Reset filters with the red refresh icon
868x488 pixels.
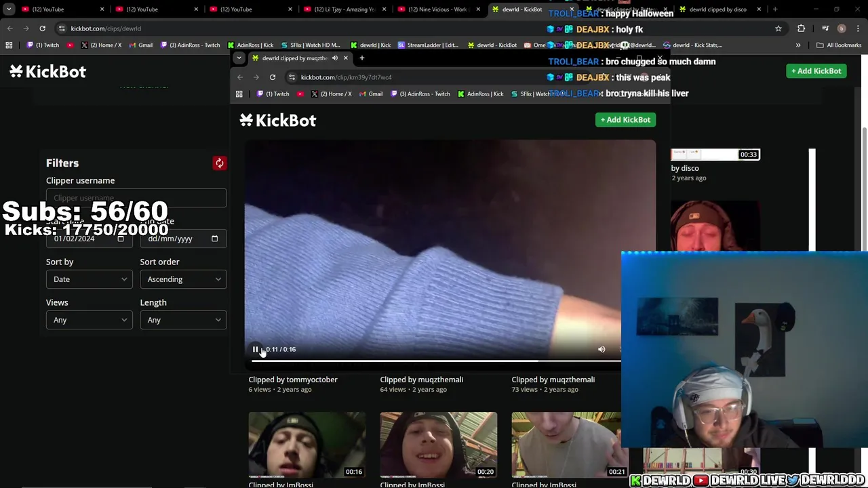pyautogui.click(x=219, y=163)
